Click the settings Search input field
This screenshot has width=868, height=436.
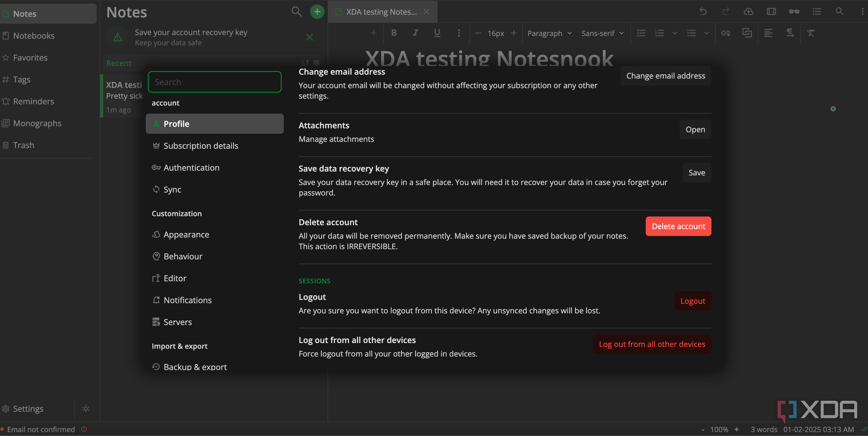pyautogui.click(x=215, y=82)
